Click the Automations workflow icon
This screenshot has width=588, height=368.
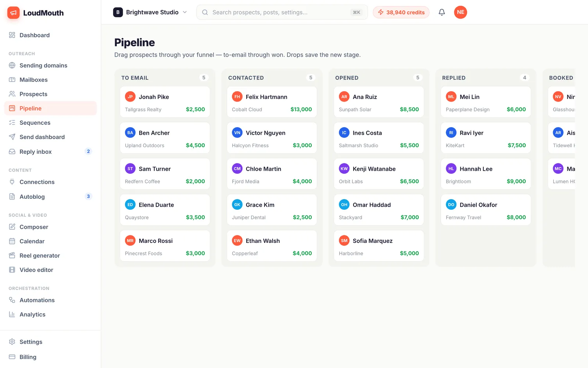click(x=12, y=300)
